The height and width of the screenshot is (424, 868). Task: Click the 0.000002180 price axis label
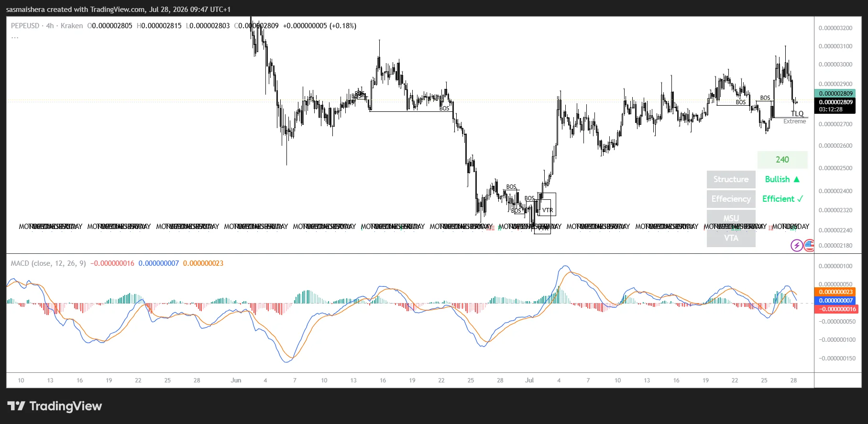(835, 246)
